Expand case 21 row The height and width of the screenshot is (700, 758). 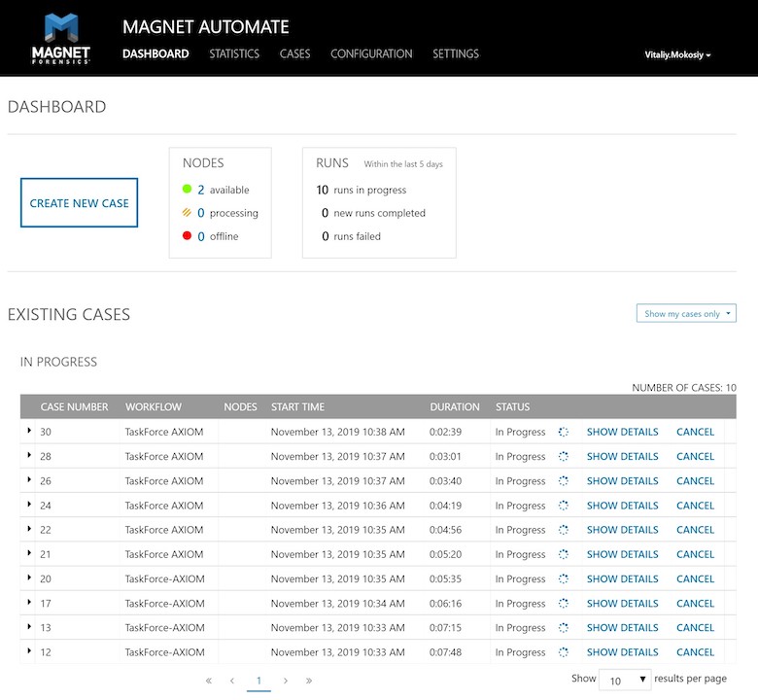[x=29, y=552]
